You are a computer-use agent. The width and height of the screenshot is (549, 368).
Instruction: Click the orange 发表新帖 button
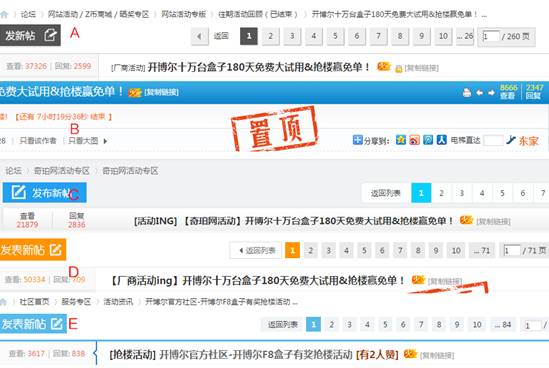point(33,250)
